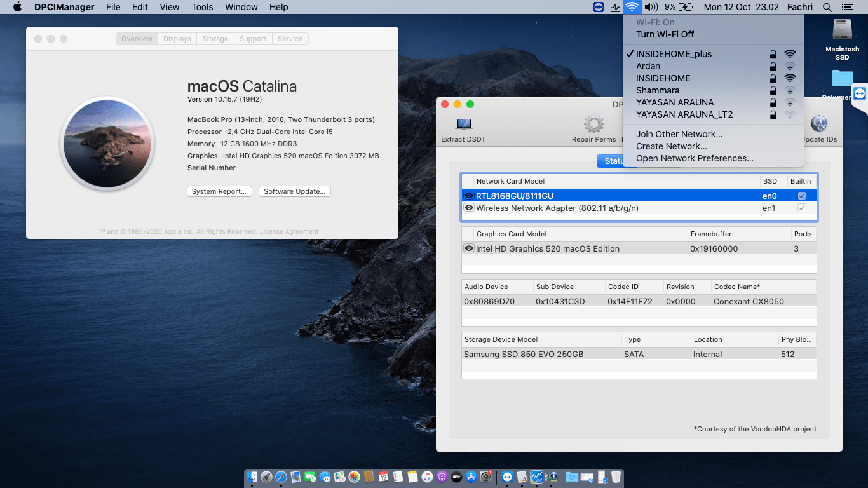Open Photos from the Dock
Image resolution: width=868 pixels, height=488 pixels.
click(x=355, y=477)
